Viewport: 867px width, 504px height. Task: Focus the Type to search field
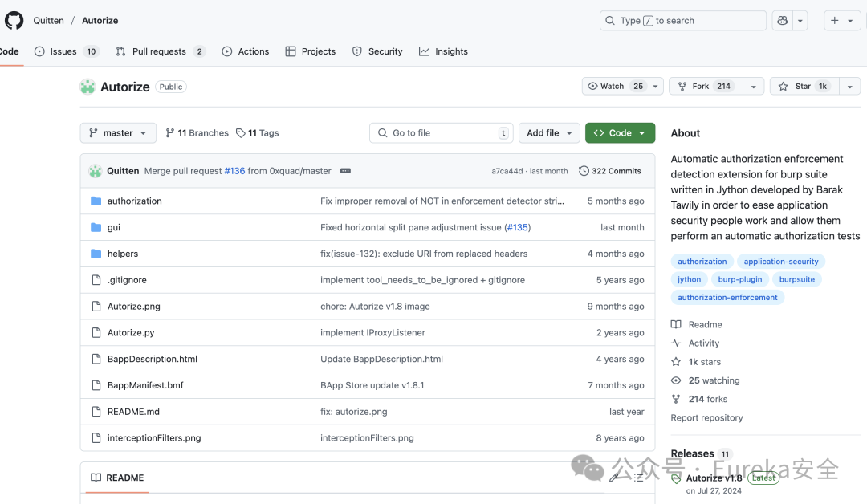point(683,20)
